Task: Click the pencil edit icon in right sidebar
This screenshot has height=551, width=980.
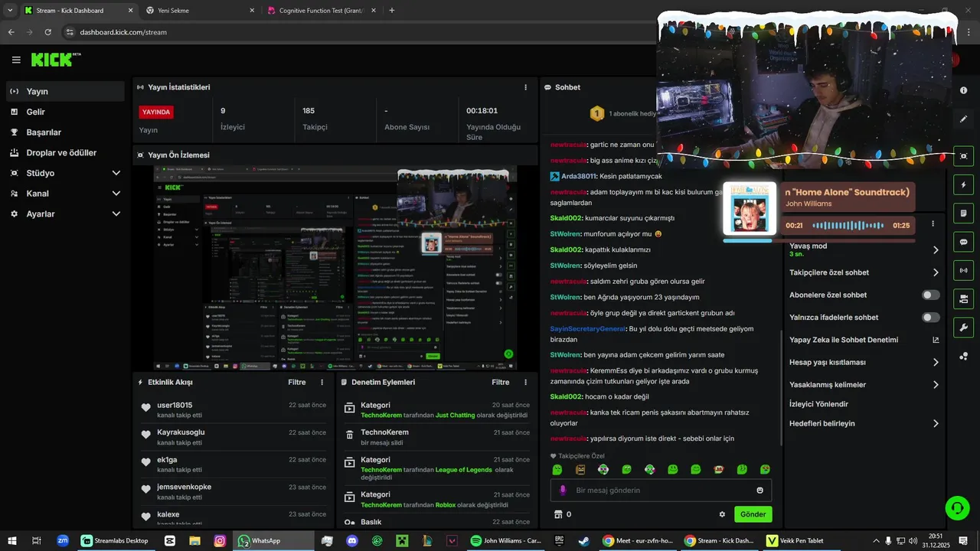Action: click(963, 119)
